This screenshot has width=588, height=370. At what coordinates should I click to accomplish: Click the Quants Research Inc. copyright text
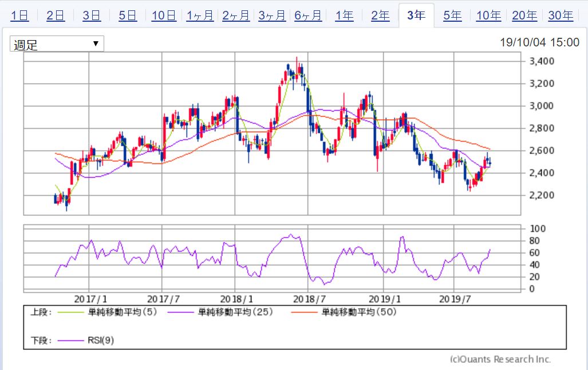(x=500, y=359)
